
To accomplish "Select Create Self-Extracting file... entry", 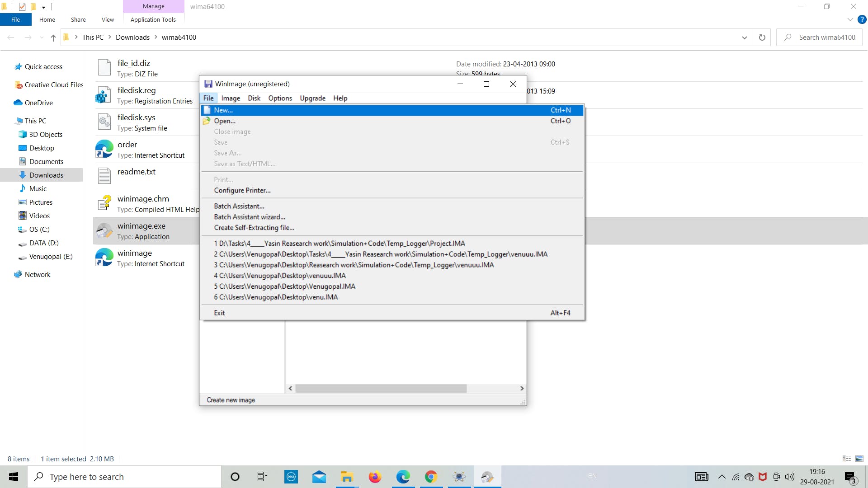I will (392, 228).
